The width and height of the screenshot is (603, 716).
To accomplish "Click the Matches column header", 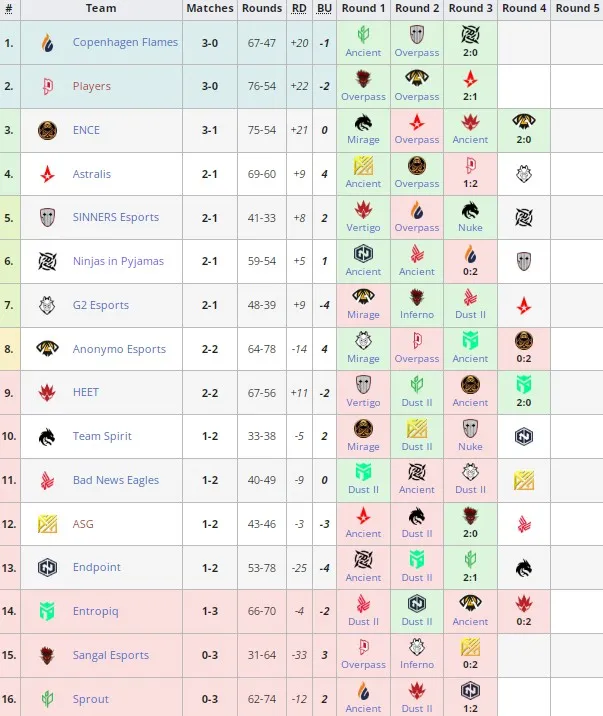I will (x=210, y=8).
